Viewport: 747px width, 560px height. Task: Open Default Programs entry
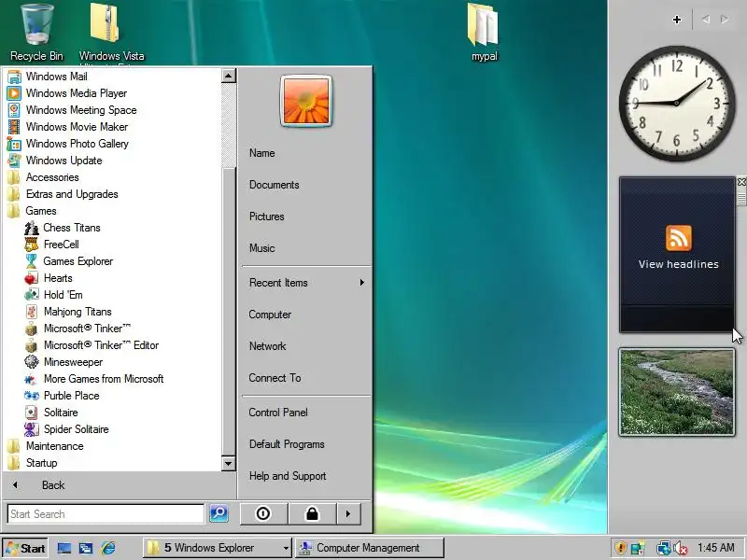click(x=287, y=444)
